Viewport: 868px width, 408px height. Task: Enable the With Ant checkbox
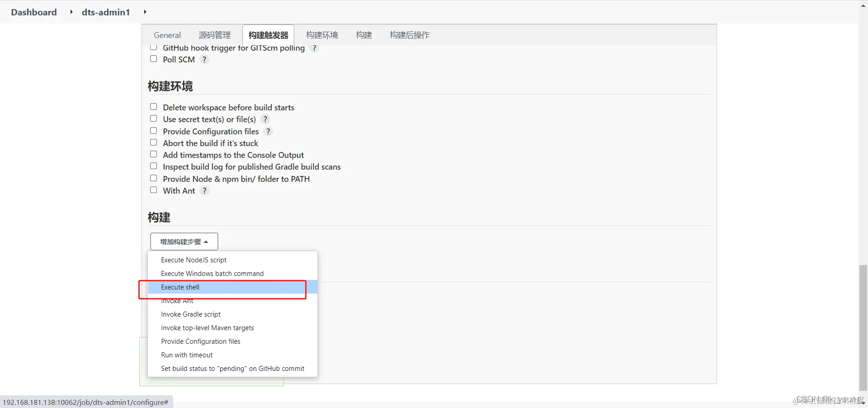tap(154, 190)
